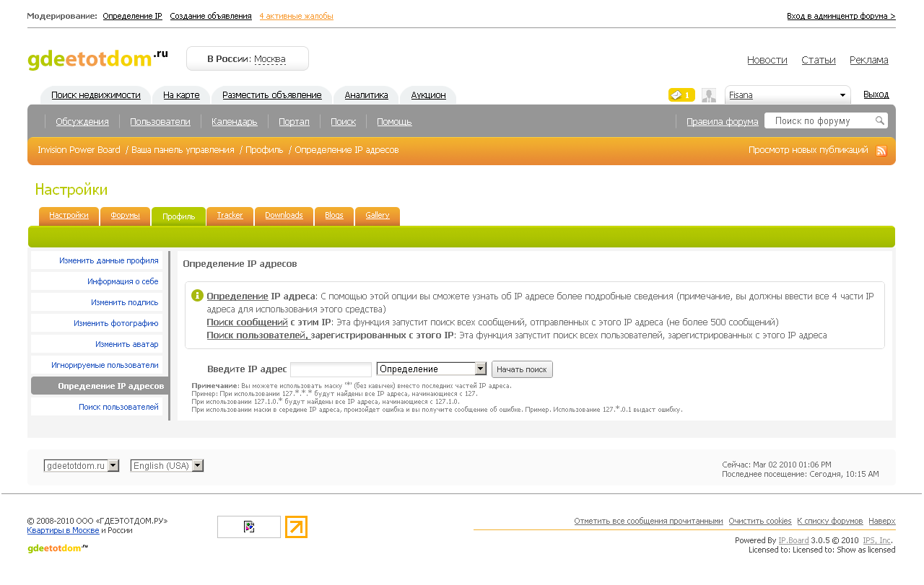Screen dimensions: 924x585
Task: Select Определение IP адресов sidebar item
Action: point(100,386)
